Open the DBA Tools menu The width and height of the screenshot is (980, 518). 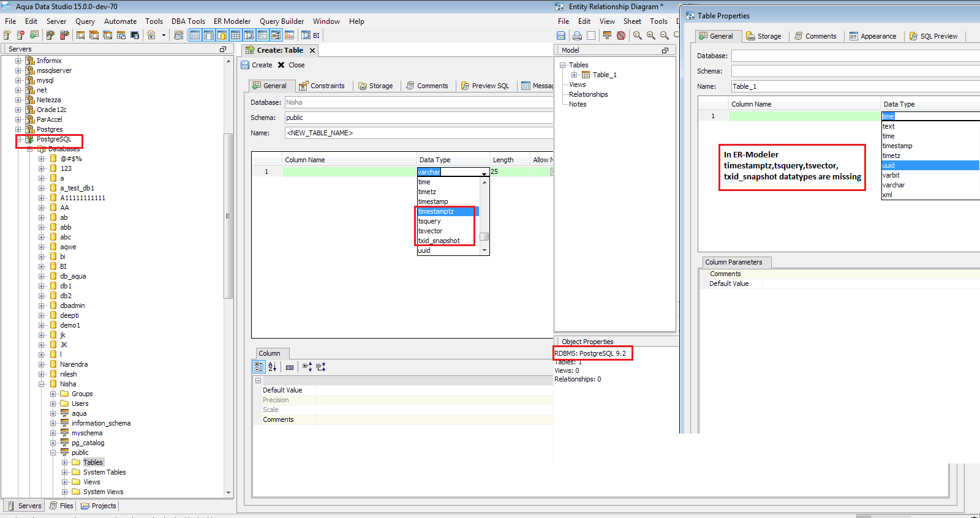coord(188,21)
